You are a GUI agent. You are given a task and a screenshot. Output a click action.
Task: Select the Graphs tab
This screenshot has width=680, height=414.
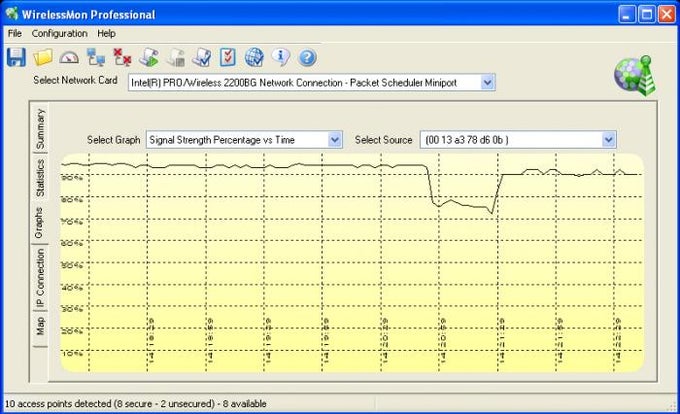(39, 223)
